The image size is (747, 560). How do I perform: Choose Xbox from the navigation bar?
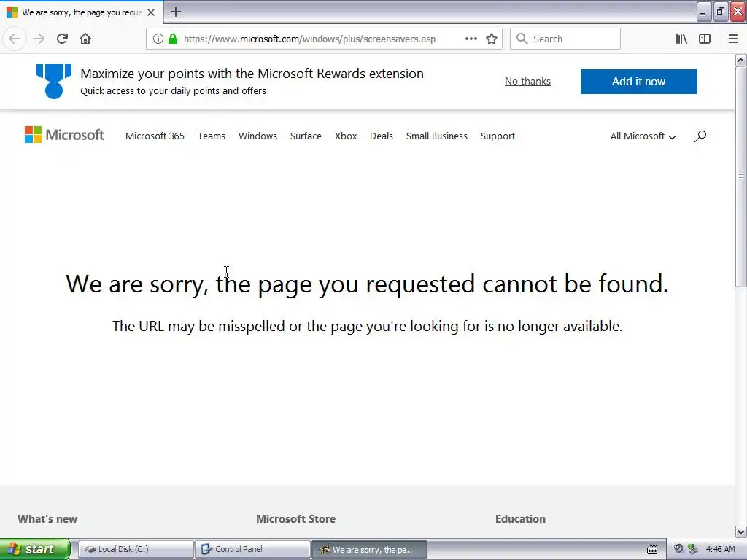pyautogui.click(x=346, y=136)
